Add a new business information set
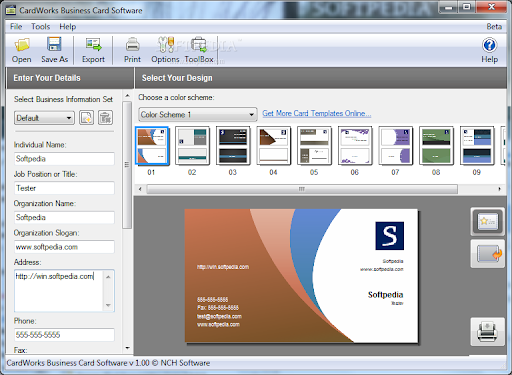 point(86,118)
